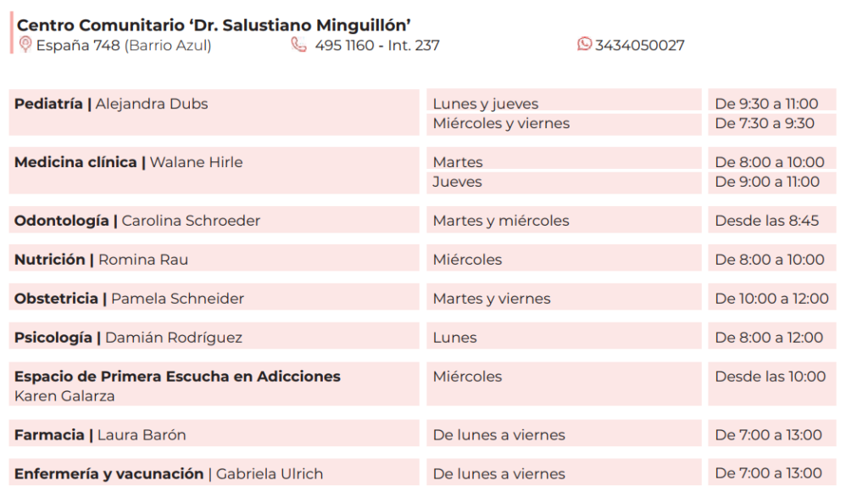Click the phone handset icon
Image resolution: width=868 pixels, height=504 pixels.
pyautogui.click(x=299, y=44)
